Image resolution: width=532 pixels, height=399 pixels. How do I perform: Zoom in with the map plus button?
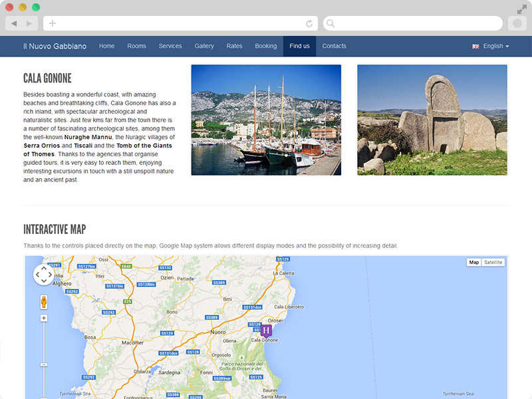(x=44, y=318)
